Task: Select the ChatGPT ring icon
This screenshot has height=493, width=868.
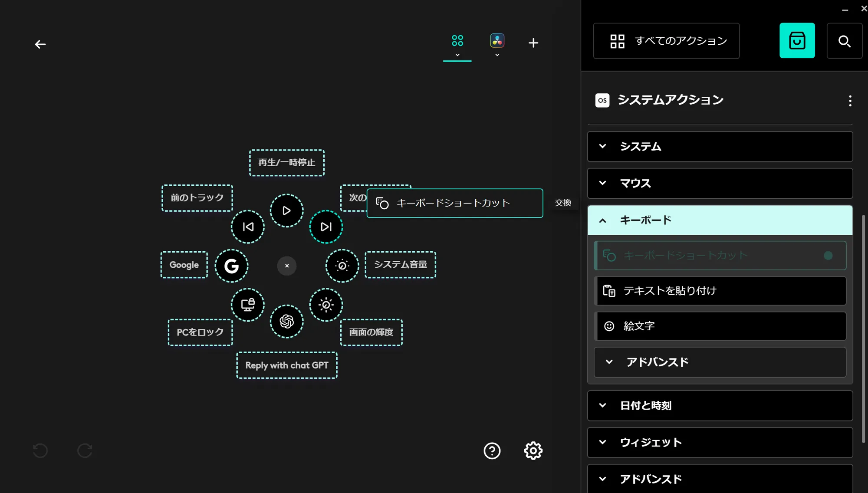Action: click(286, 322)
